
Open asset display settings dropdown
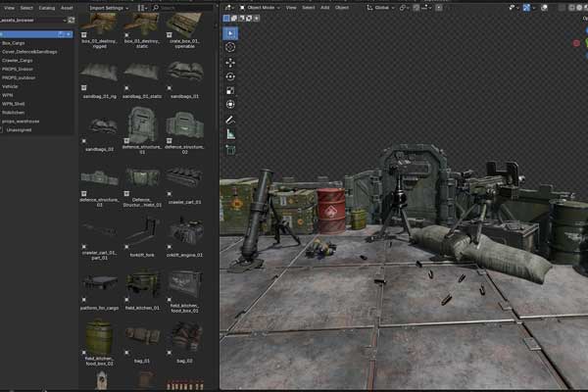(x=143, y=8)
